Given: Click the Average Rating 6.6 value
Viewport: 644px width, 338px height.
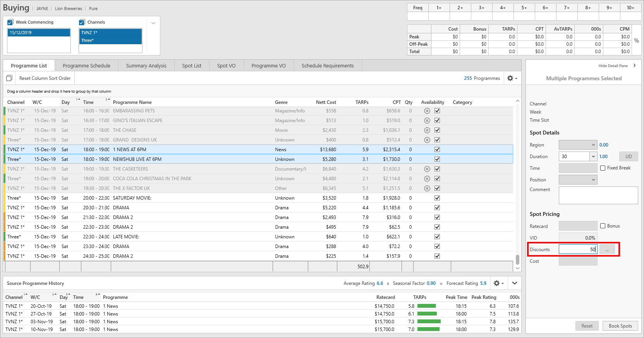Looking at the screenshot, I should 380,283.
